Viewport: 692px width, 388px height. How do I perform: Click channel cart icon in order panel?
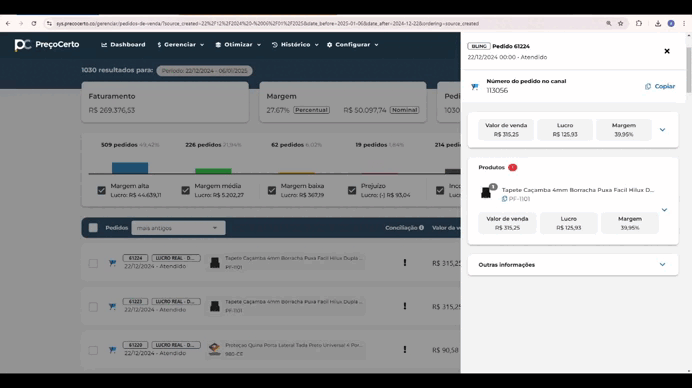click(x=475, y=87)
